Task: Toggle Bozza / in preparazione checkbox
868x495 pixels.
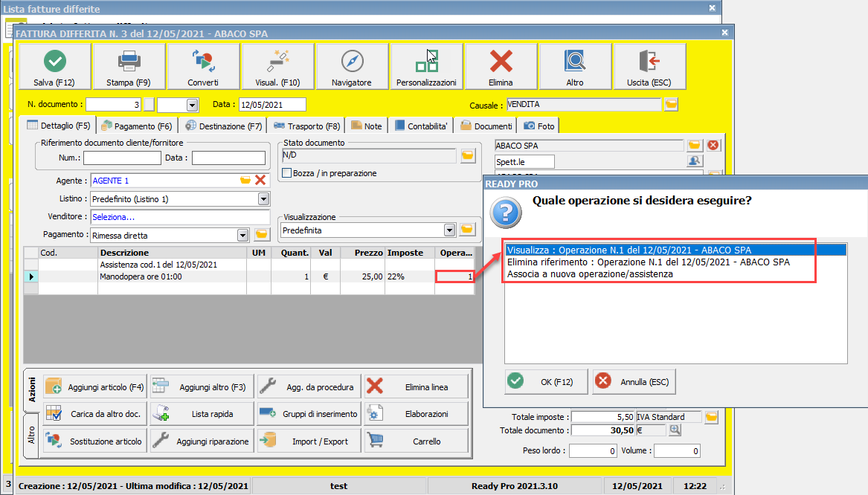Action: [x=287, y=172]
